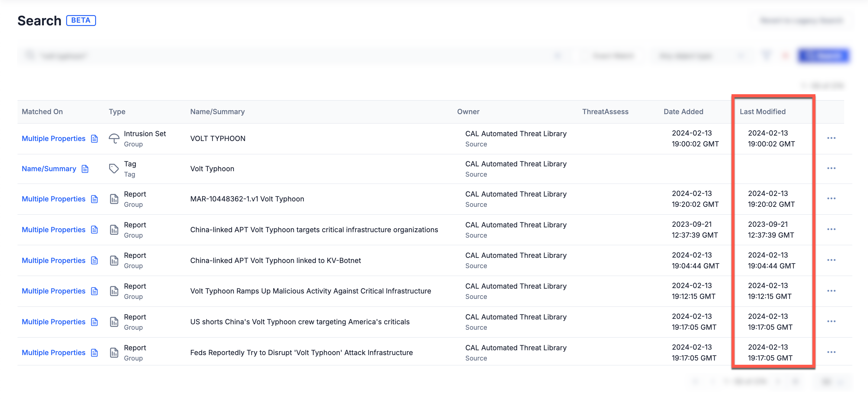This screenshot has height=404, width=868.
Task: Click owner CAL Automated Threat Library in VOLT TYPHOON row
Action: tap(516, 134)
